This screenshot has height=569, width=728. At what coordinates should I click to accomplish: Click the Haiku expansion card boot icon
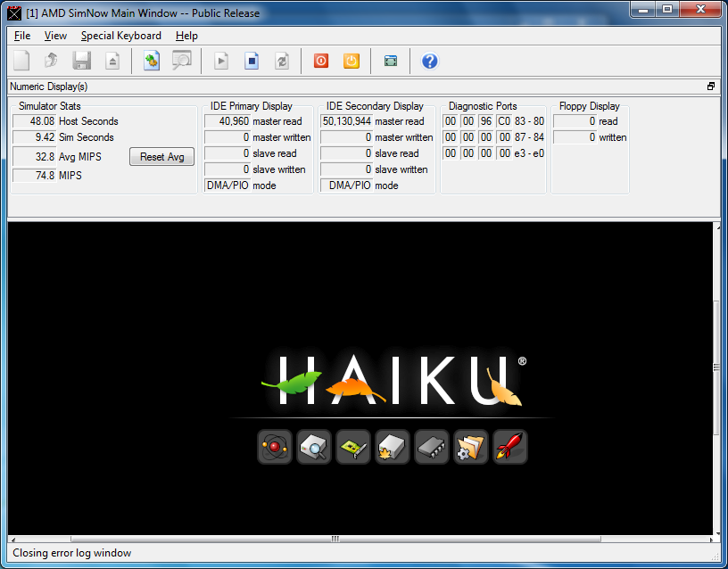click(353, 447)
